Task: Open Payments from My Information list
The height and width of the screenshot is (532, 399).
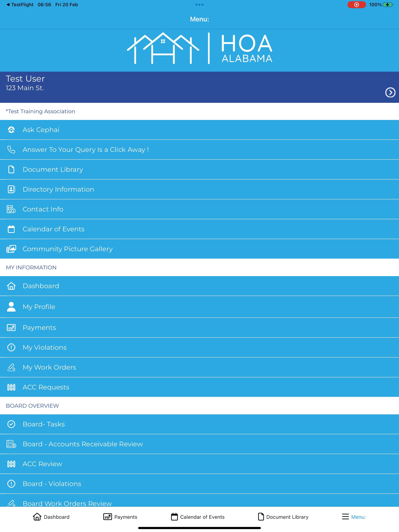Action: click(x=199, y=328)
